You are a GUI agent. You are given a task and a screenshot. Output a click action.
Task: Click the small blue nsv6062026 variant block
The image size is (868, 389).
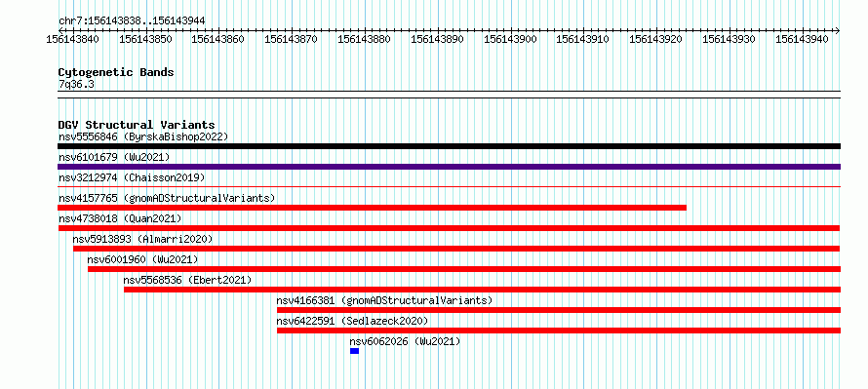[x=354, y=351]
